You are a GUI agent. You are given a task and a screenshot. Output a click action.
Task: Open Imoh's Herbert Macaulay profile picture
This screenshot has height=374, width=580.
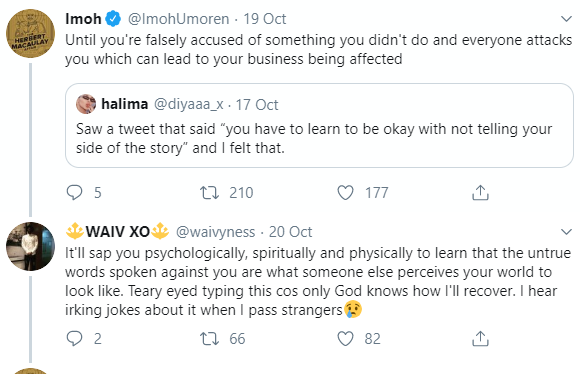[x=30, y=33]
